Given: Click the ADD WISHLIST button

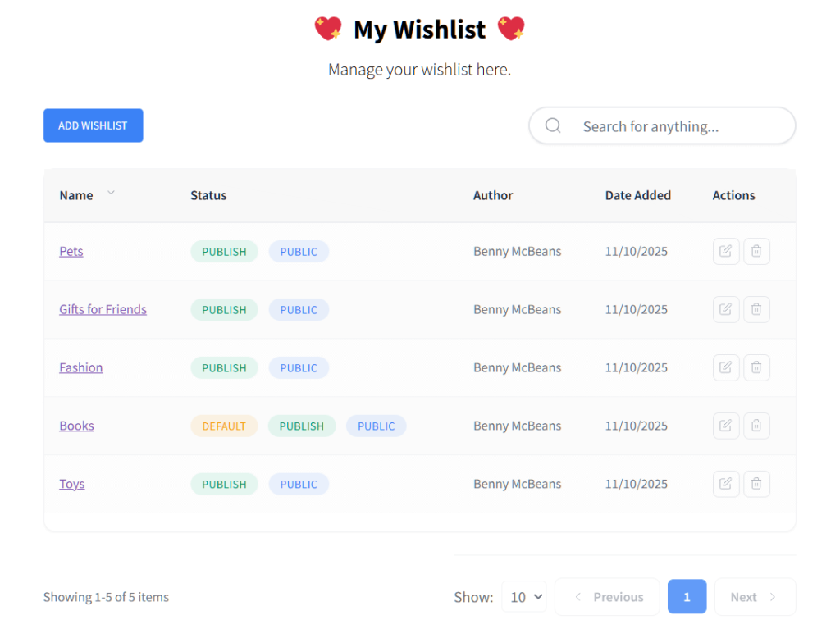Looking at the screenshot, I should 93,125.
